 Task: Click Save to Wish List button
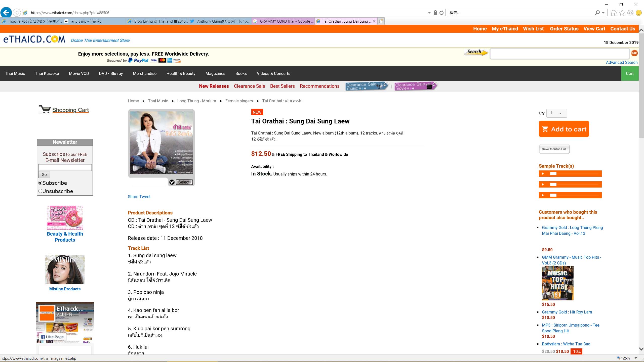coord(554,149)
